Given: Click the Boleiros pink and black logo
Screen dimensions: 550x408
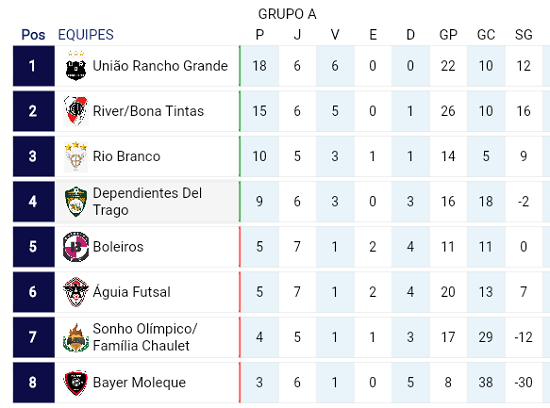Looking at the screenshot, I should click(x=76, y=247).
